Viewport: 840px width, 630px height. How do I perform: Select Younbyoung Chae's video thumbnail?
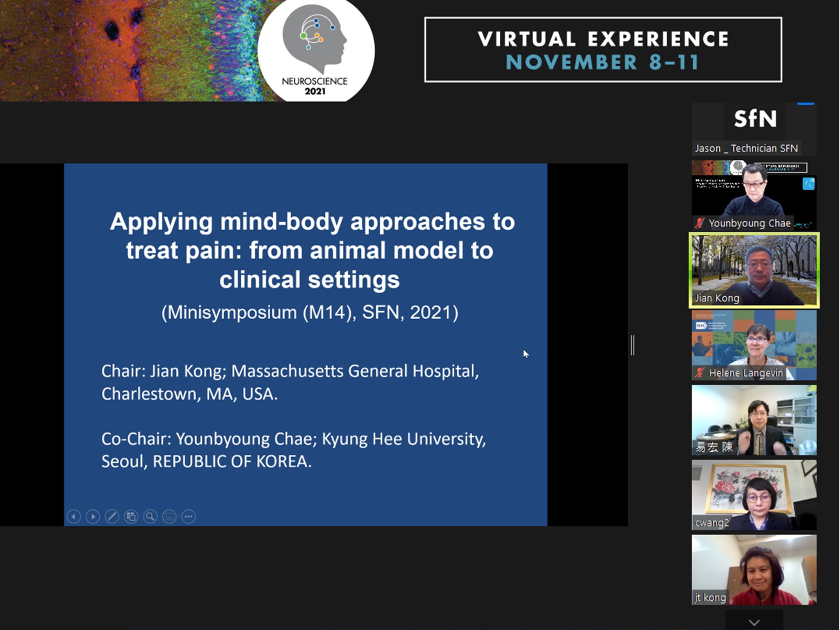click(x=754, y=195)
